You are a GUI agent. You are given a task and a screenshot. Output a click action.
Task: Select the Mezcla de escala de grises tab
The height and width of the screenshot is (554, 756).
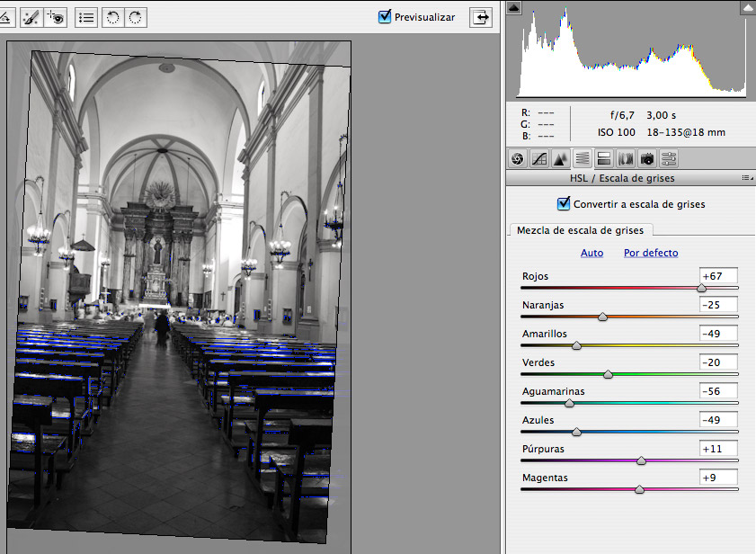(x=580, y=230)
